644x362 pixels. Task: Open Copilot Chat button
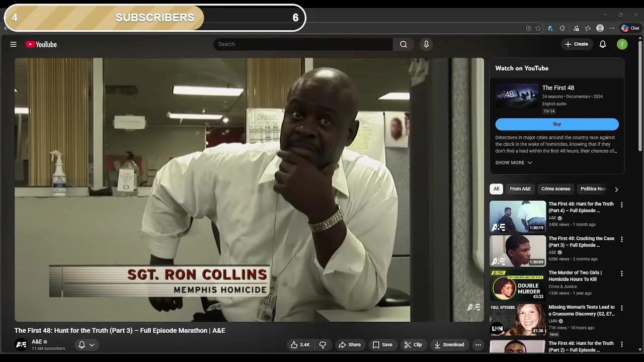(x=630, y=28)
